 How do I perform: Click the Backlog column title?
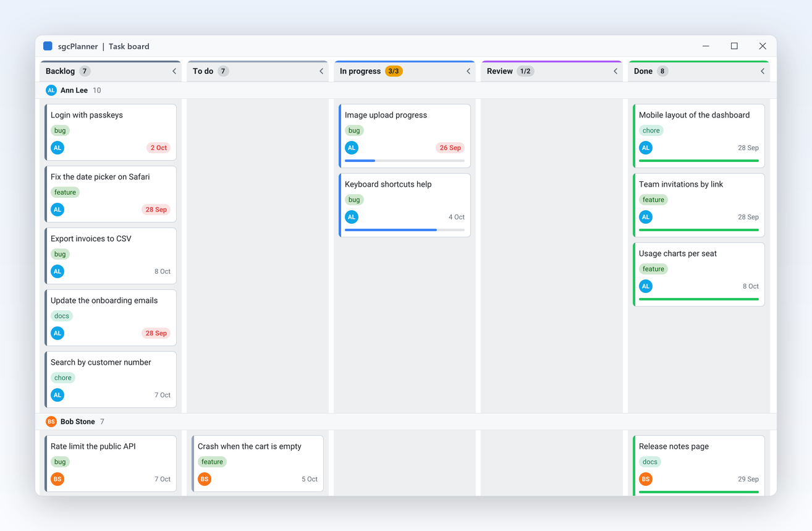point(60,71)
